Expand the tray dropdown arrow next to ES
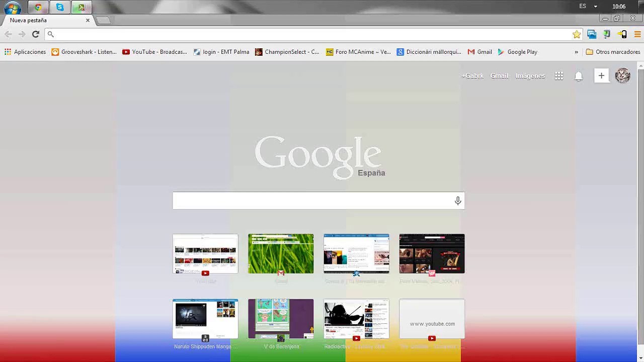The height and width of the screenshot is (362, 644). 596,7
